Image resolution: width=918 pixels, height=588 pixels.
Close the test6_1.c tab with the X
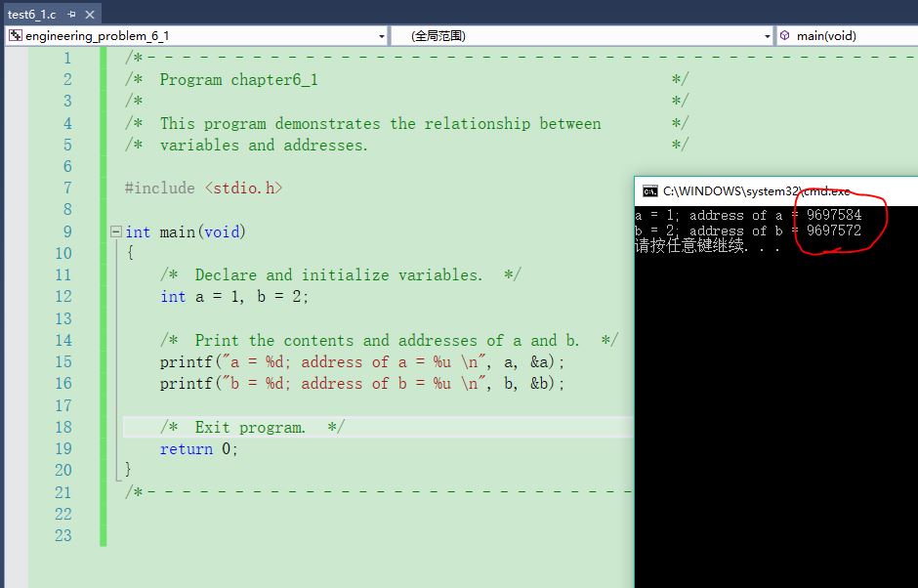(90, 14)
